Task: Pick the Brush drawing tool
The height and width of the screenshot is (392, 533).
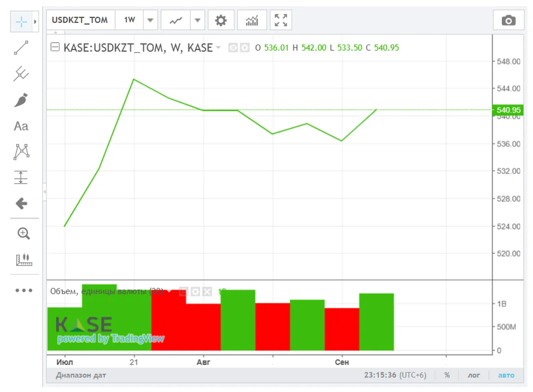Action: [x=21, y=100]
